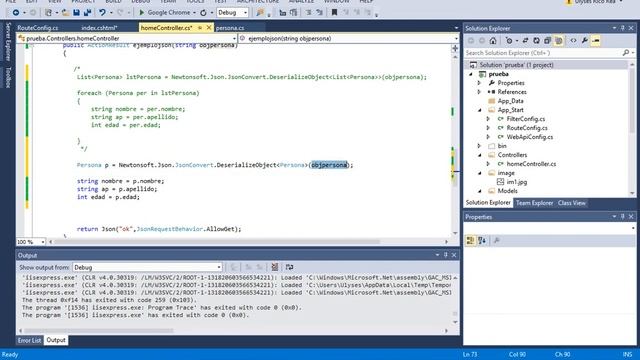The image size is (640, 360).
Task: Collapse the App_Start folder
Action: (480, 110)
